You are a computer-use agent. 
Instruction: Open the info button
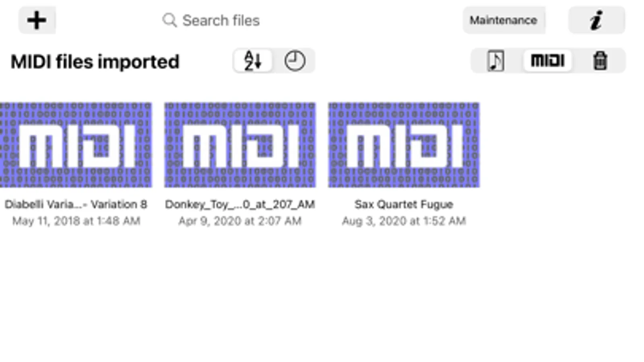pyautogui.click(x=596, y=20)
